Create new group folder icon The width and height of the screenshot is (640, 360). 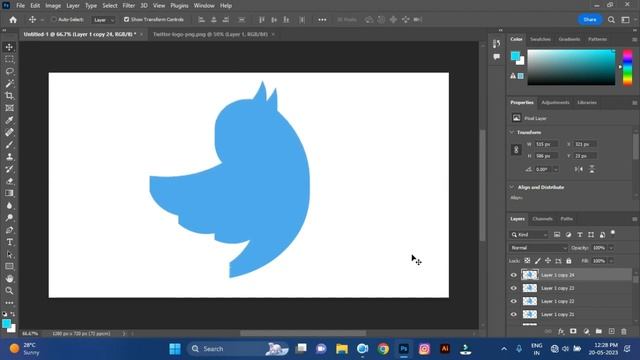[598, 331]
